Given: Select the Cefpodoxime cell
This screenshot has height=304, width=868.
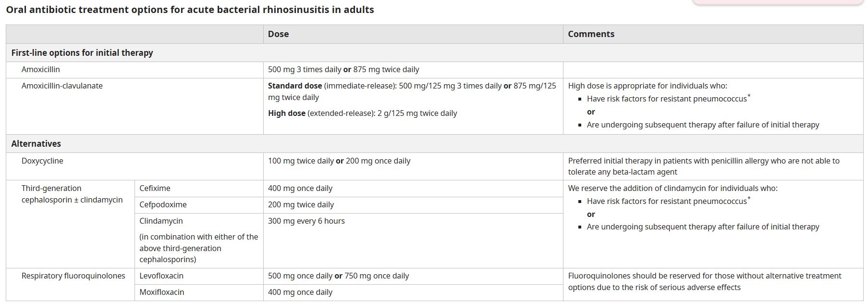Looking at the screenshot, I should 163,205.
